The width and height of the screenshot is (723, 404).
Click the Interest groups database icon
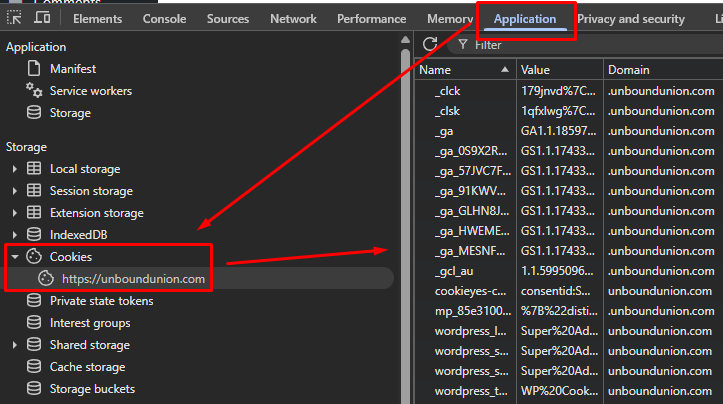point(34,322)
